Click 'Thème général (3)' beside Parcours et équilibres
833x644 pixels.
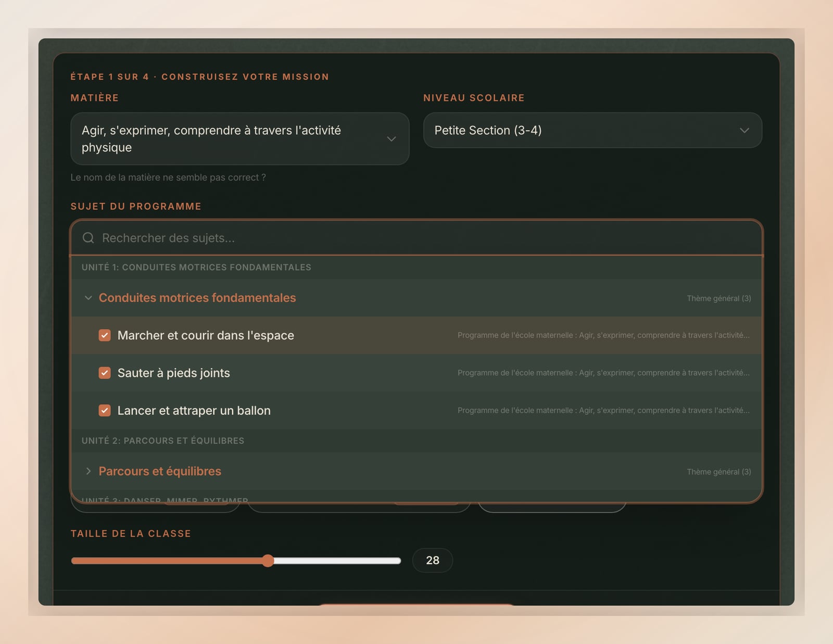718,472
